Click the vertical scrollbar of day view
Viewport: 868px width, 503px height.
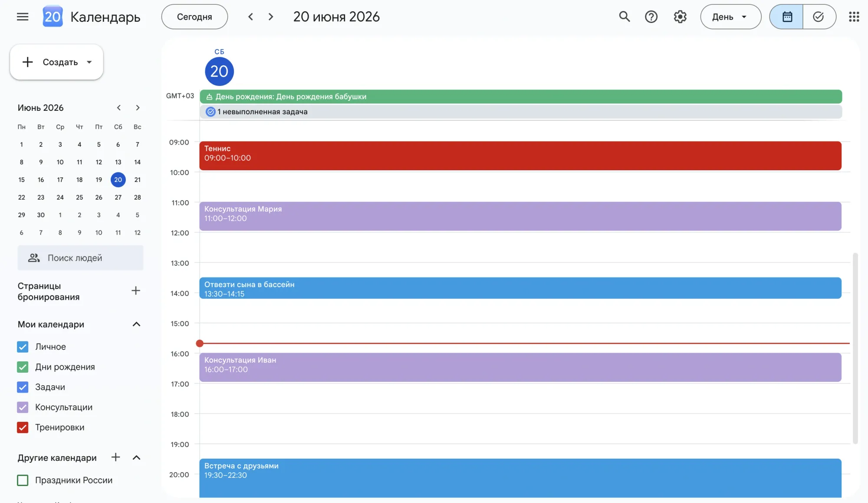855,348
